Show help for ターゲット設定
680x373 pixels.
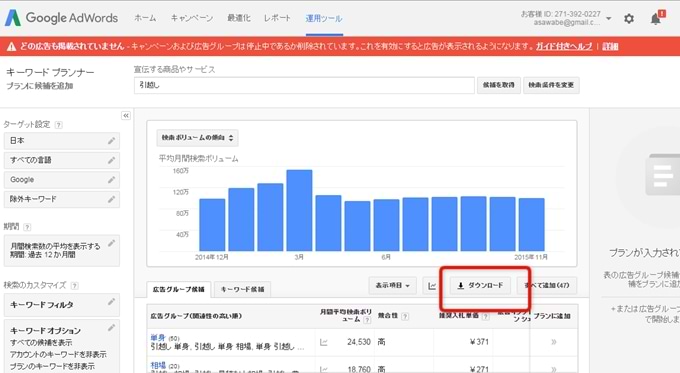[x=59, y=125]
